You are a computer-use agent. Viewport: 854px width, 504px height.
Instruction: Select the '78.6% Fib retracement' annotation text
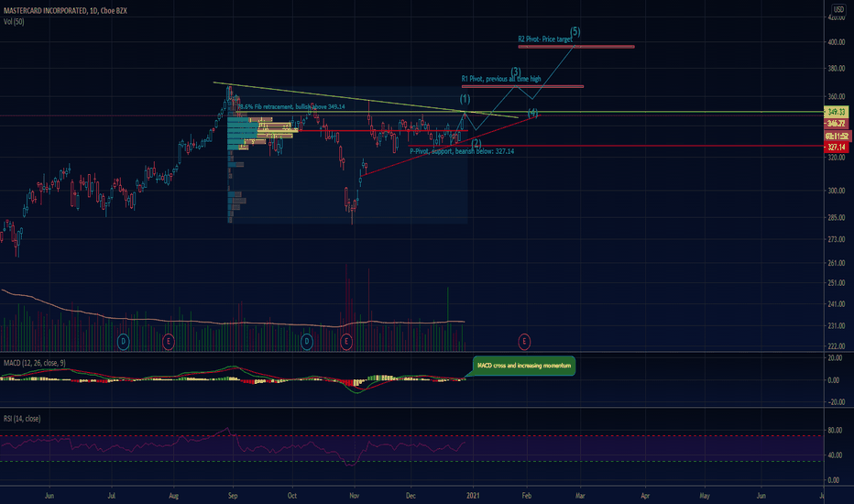(291, 107)
